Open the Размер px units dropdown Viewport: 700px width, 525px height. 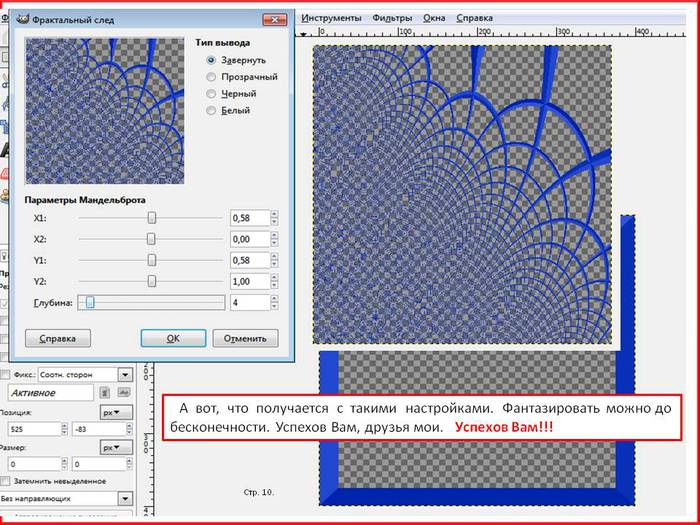[117, 448]
